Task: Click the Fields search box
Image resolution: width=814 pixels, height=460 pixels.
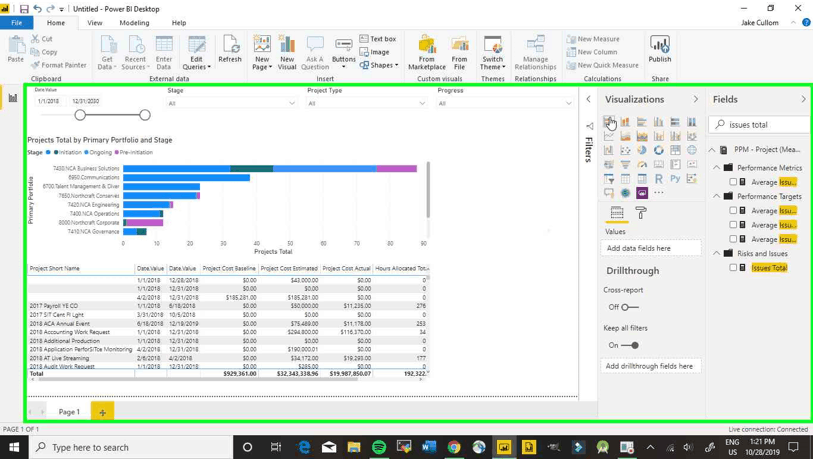Action: coord(759,125)
